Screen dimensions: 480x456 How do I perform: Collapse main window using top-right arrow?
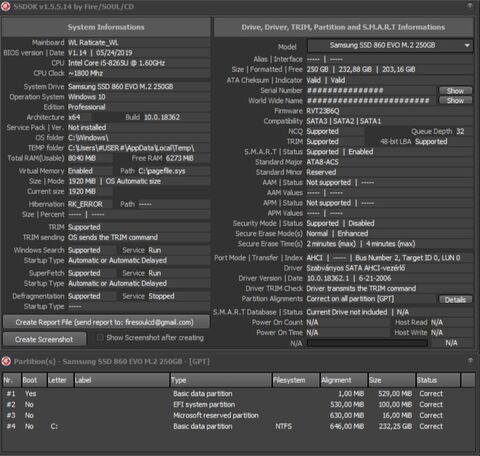[x=470, y=5]
